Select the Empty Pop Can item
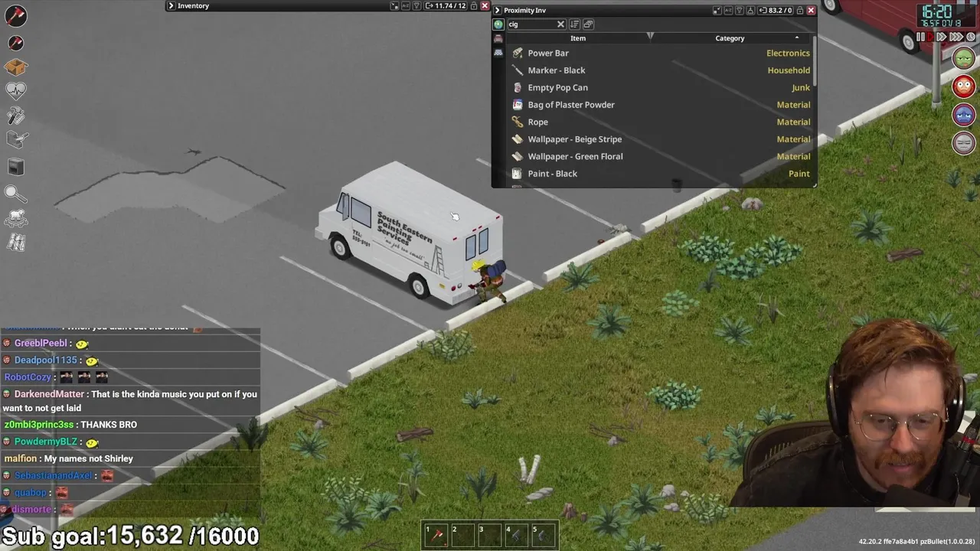The height and width of the screenshot is (551, 980). pos(660,88)
